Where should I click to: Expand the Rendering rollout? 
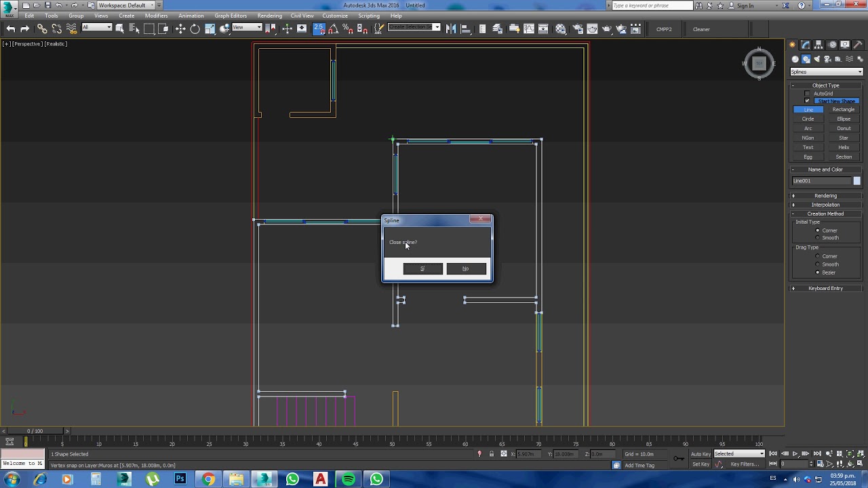click(x=825, y=196)
